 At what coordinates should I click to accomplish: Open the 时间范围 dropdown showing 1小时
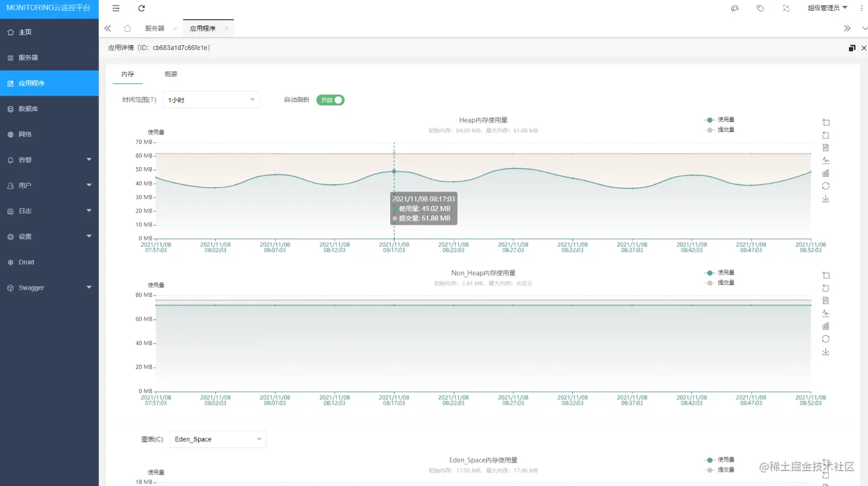click(211, 100)
